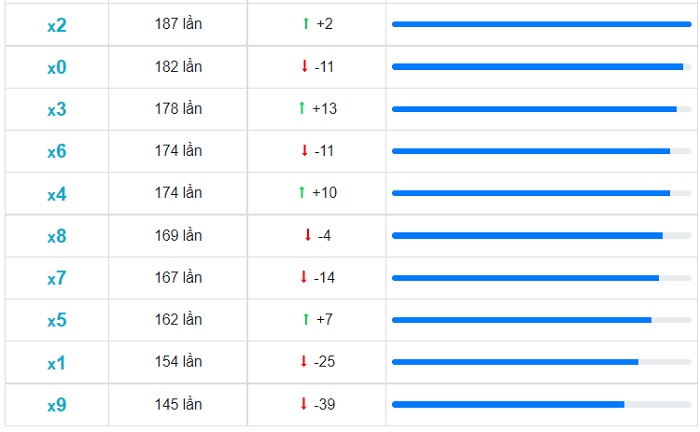The height and width of the screenshot is (432, 700).
Task: Click the red down arrow beside -39
Action: (x=304, y=403)
